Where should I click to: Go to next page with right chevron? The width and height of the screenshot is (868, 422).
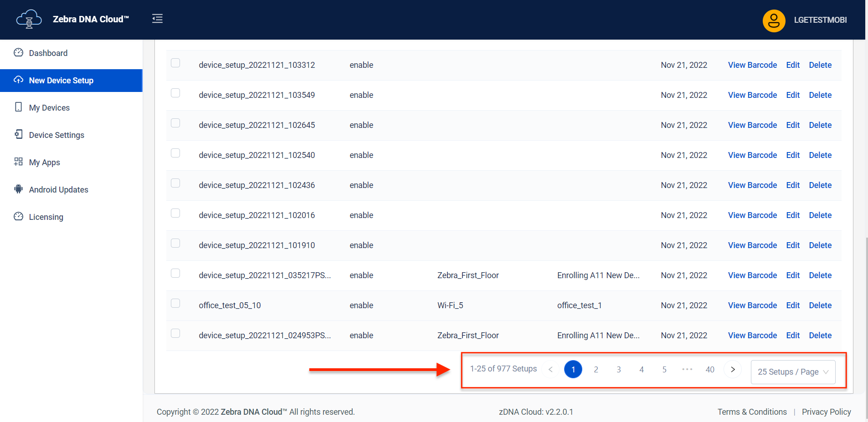click(x=733, y=369)
